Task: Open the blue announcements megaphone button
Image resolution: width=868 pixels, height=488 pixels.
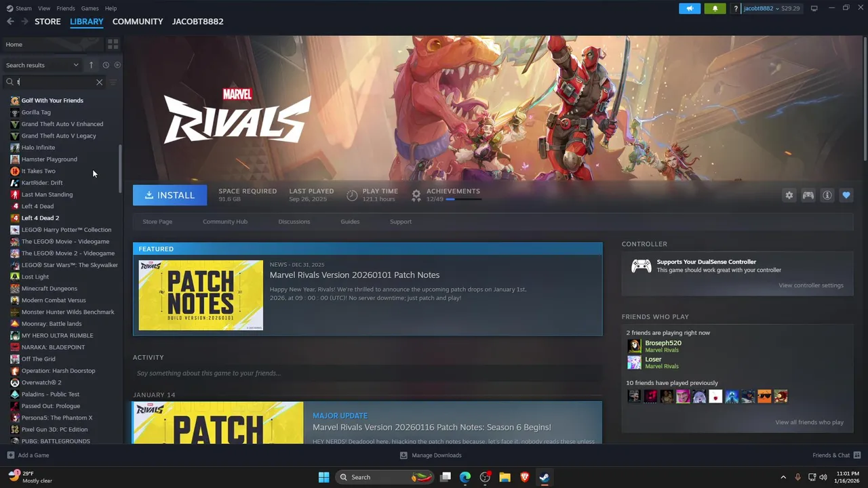Action: [690, 8]
